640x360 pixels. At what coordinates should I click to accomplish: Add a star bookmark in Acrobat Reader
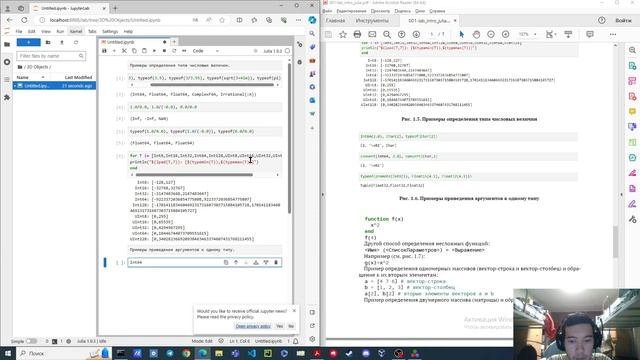(343, 34)
